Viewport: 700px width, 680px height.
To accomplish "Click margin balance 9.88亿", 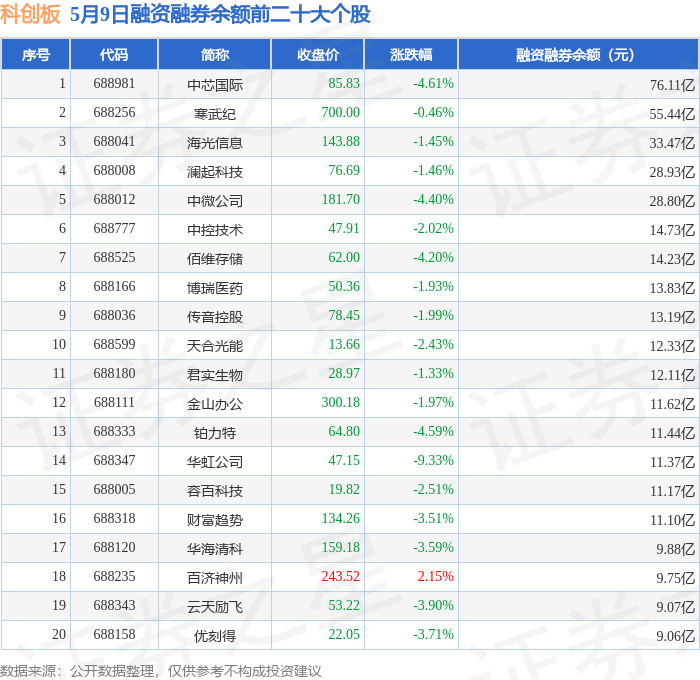I will (x=675, y=549).
